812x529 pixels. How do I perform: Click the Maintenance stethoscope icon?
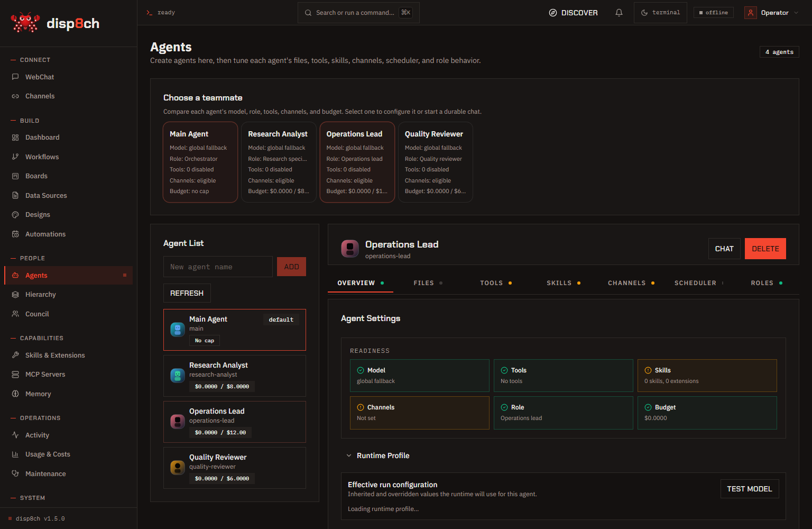15,473
